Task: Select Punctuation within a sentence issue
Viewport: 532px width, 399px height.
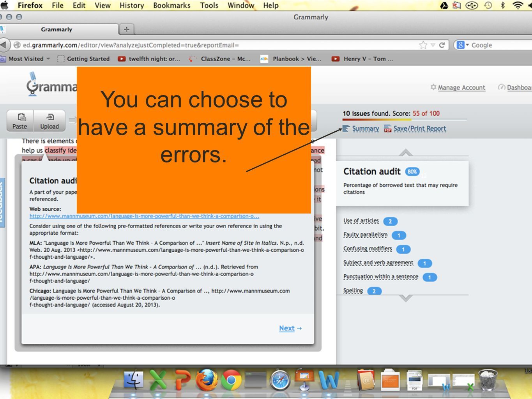Action: pos(381,277)
